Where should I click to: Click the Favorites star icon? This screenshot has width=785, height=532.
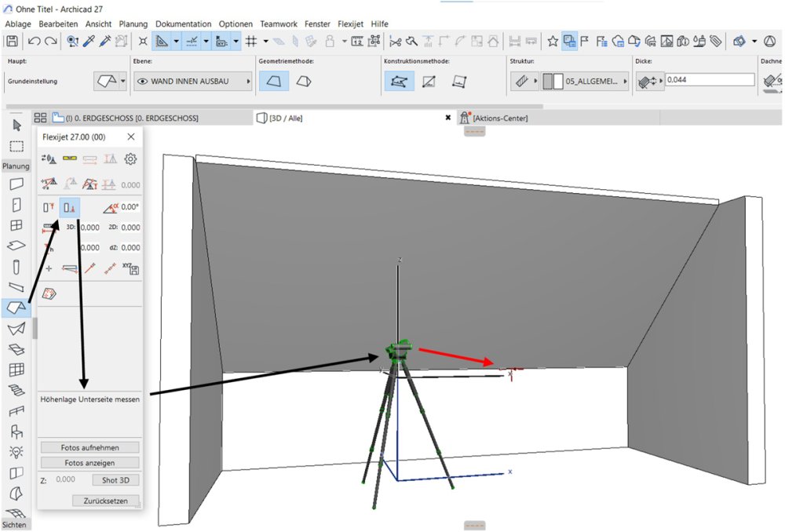click(553, 41)
